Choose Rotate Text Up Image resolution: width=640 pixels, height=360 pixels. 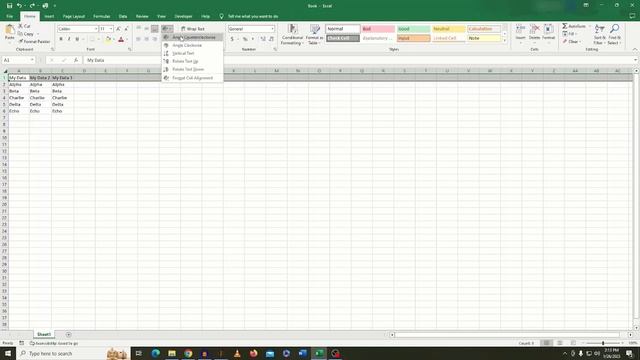click(x=192, y=61)
